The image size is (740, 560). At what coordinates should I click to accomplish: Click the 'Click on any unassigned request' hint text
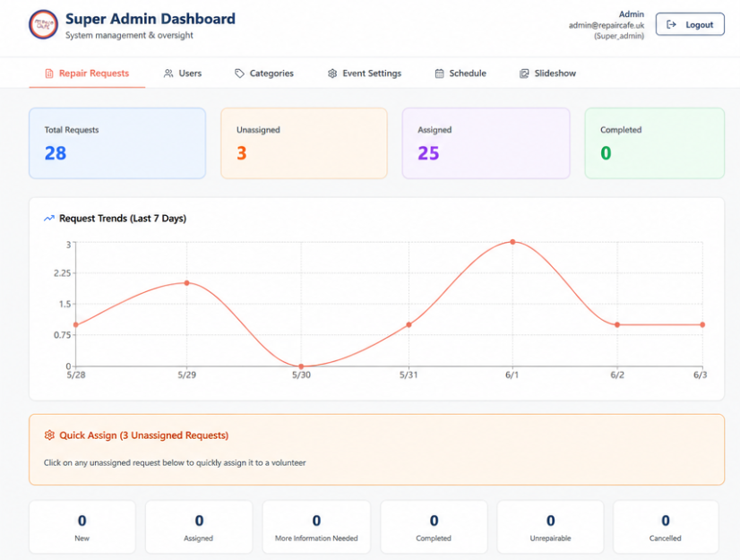coord(175,462)
